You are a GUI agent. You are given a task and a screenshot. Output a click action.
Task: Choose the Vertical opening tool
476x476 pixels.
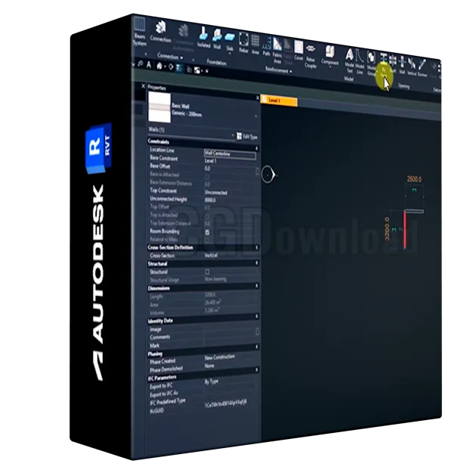click(x=412, y=66)
